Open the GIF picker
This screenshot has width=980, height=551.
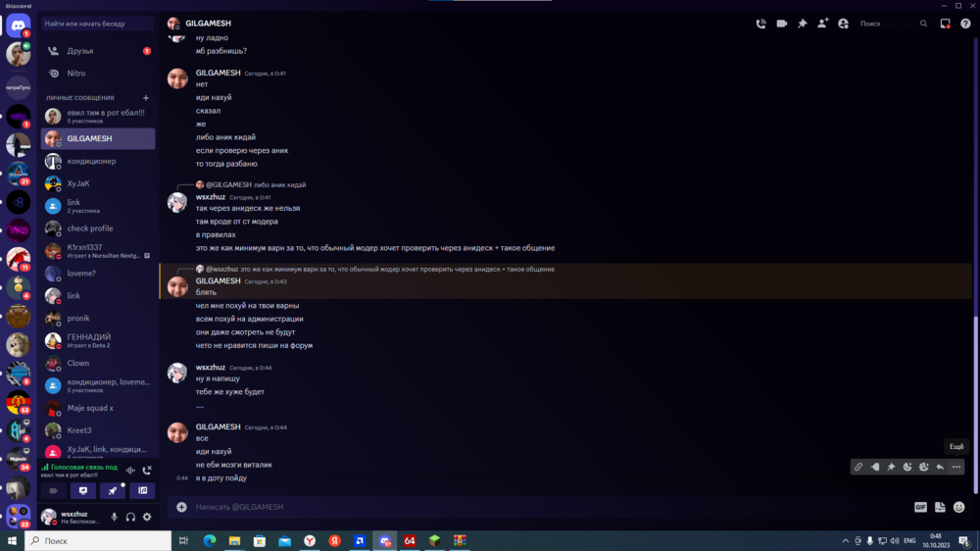point(920,507)
